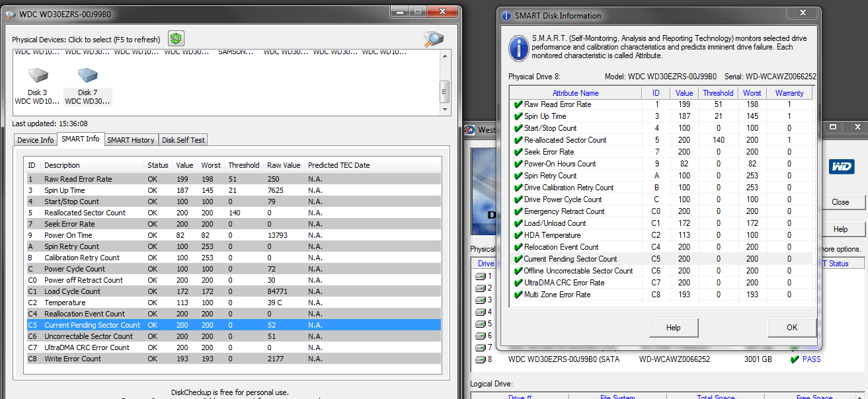Click the device list scrollbar up arrow
The width and height of the screenshot is (868, 399).
(x=445, y=55)
